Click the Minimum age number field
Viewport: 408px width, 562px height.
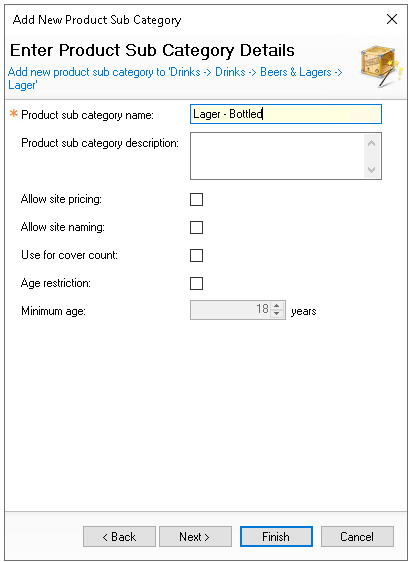pos(231,310)
